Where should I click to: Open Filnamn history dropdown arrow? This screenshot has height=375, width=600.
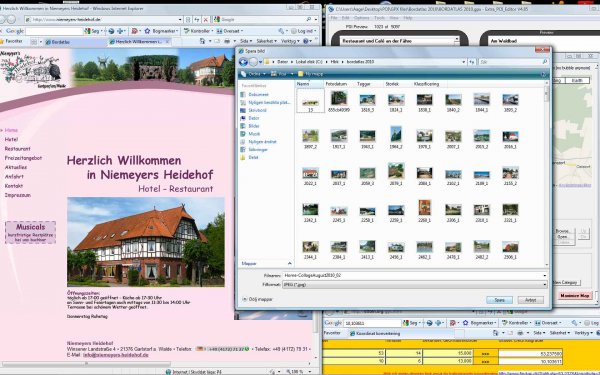545,276
